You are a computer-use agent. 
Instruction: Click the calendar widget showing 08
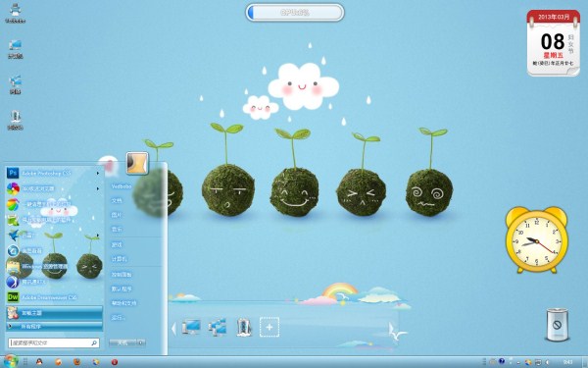pyautogui.click(x=553, y=43)
